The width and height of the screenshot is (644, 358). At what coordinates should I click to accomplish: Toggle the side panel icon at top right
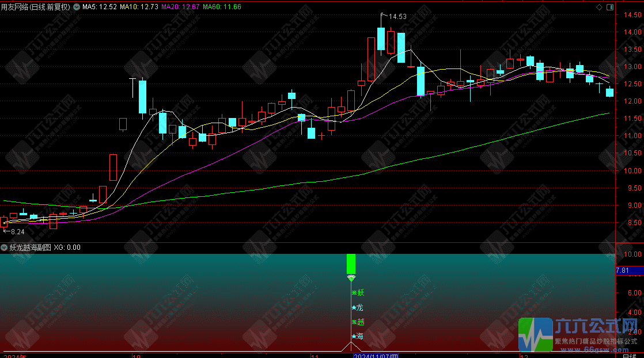tap(610, 7)
